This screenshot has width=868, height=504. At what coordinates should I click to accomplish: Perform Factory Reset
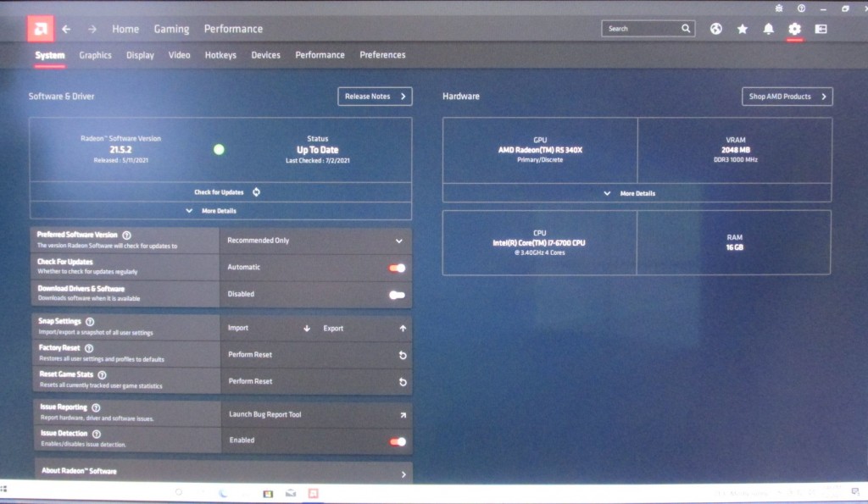point(316,355)
